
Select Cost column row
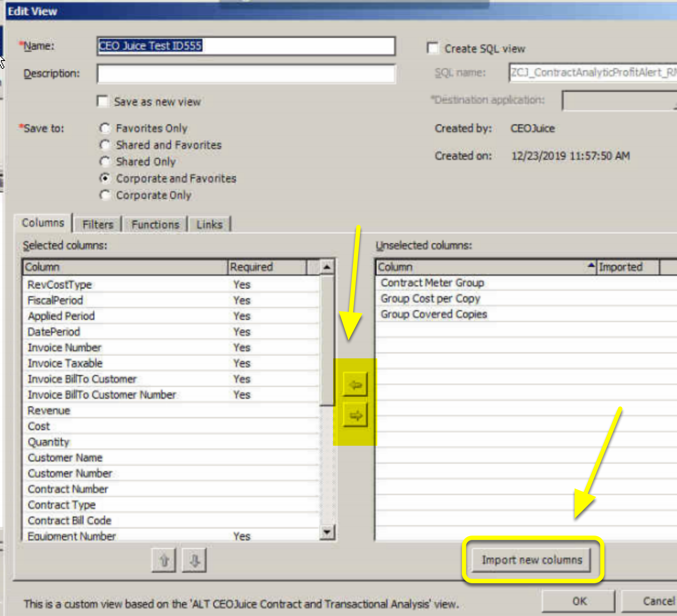coord(171,426)
